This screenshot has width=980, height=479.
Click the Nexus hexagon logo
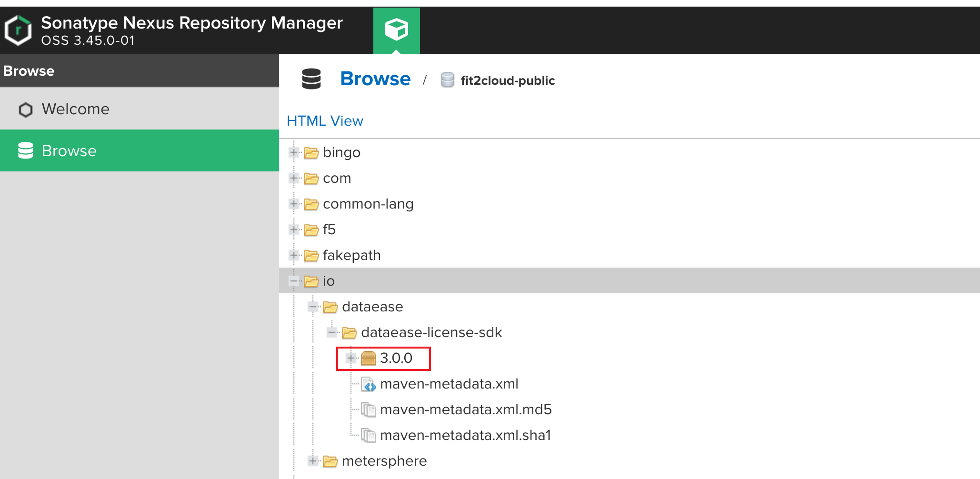click(18, 30)
